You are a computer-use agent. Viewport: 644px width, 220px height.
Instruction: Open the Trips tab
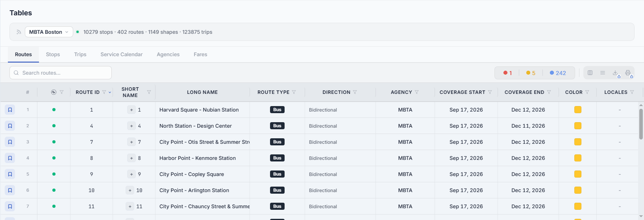[80, 55]
